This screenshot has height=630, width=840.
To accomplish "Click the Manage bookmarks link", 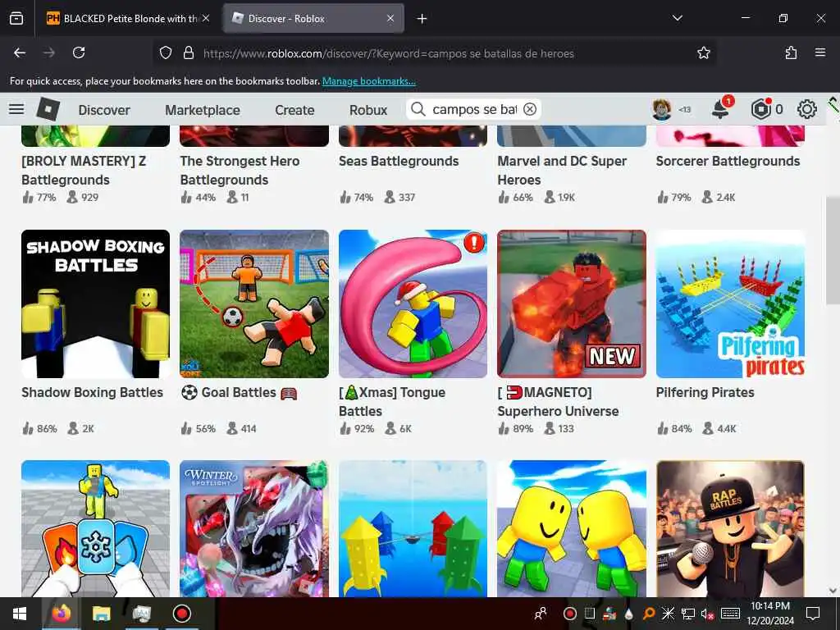I will click(x=368, y=81).
